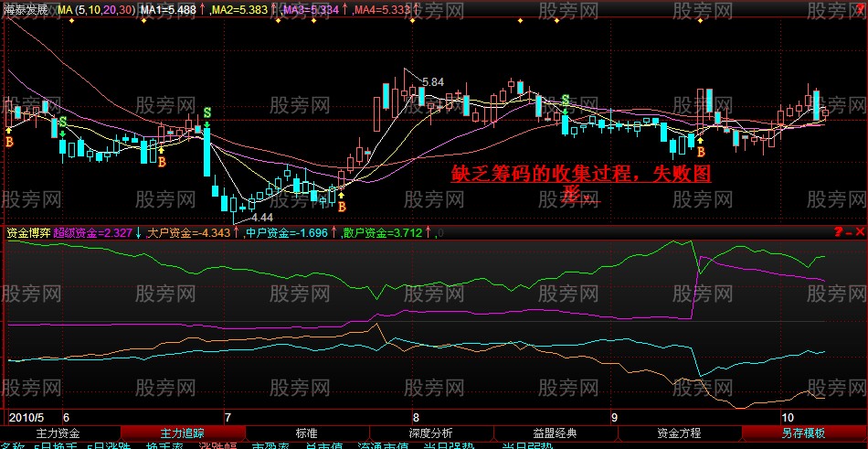Click the 2010/5 date label on the time axis
868x449 pixels.
26,417
